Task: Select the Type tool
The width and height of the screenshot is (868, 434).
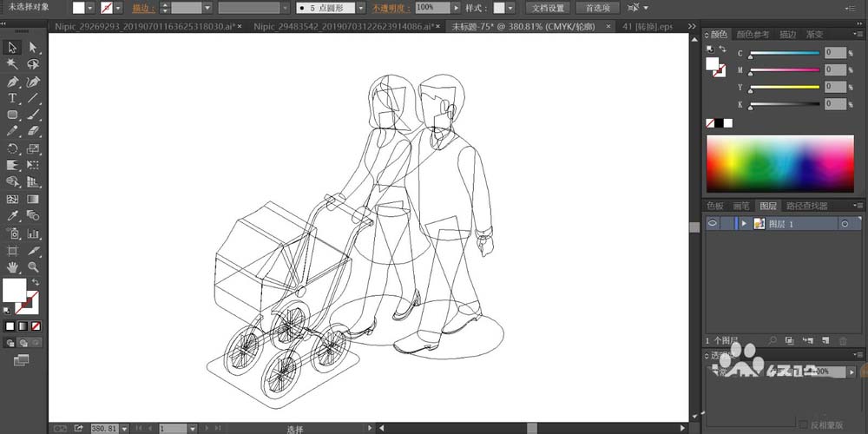Action: pyautogui.click(x=12, y=98)
